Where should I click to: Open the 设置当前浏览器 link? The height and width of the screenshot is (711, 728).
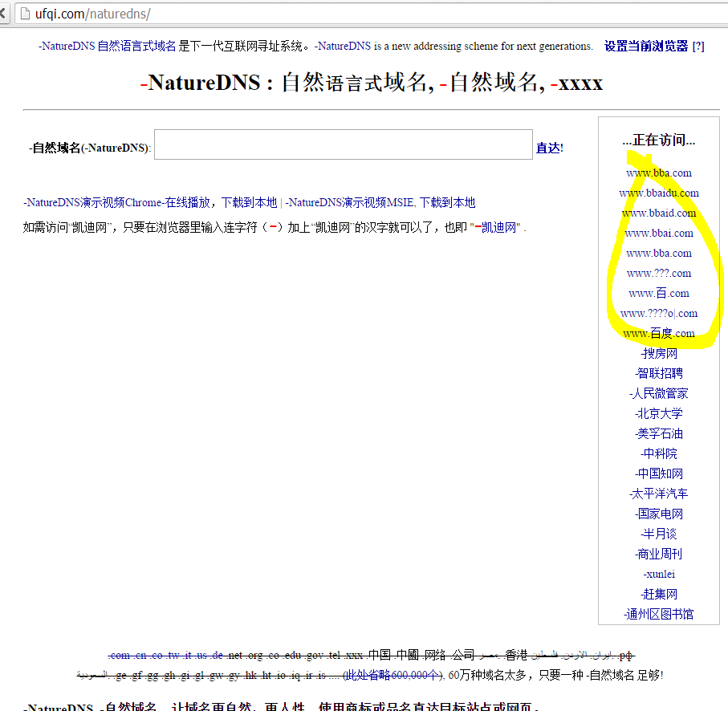point(645,47)
